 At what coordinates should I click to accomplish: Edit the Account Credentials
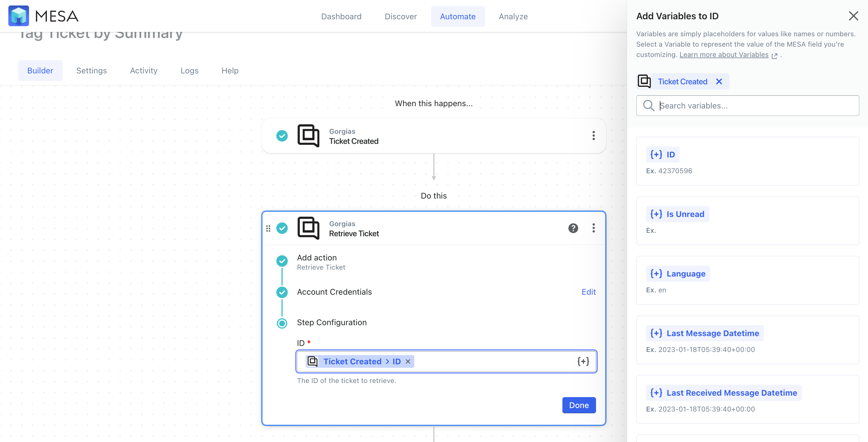(x=588, y=292)
